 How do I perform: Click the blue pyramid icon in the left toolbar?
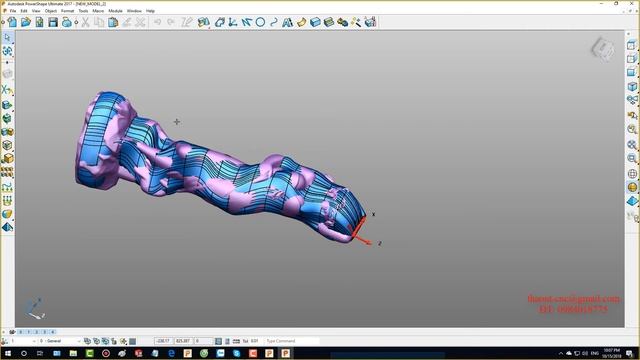7,227
